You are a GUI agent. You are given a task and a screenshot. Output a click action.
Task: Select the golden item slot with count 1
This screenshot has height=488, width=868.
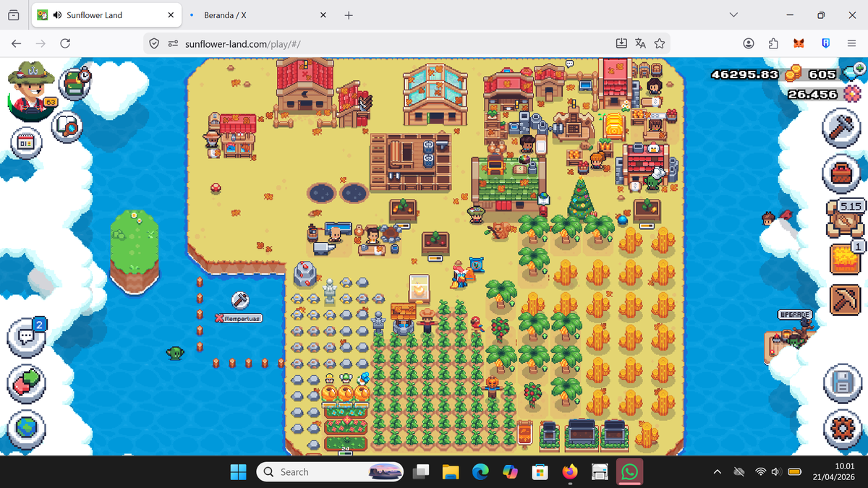click(x=846, y=258)
